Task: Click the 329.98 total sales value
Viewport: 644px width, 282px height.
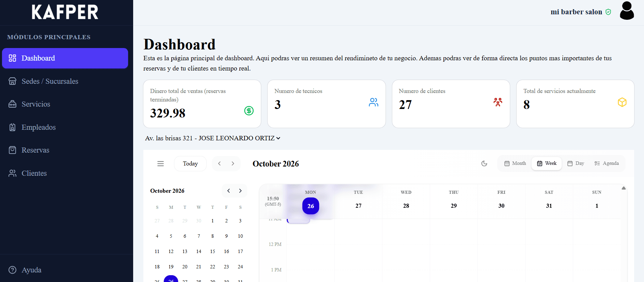Action: click(x=168, y=113)
